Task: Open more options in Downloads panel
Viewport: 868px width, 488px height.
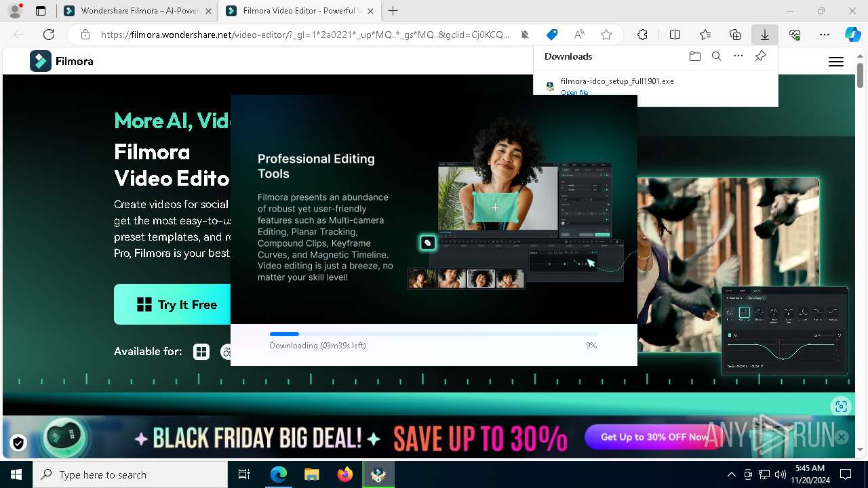Action: click(738, 56)
